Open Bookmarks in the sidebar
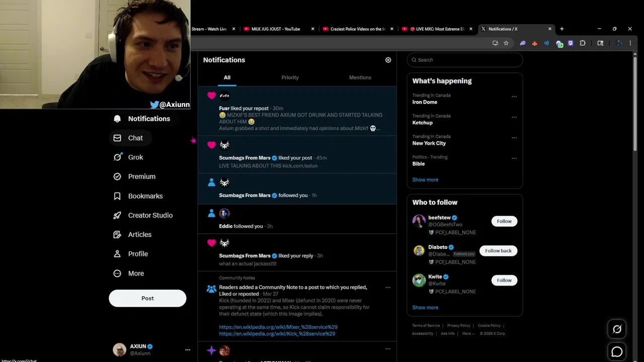The image size is (644, 362). 138,196
